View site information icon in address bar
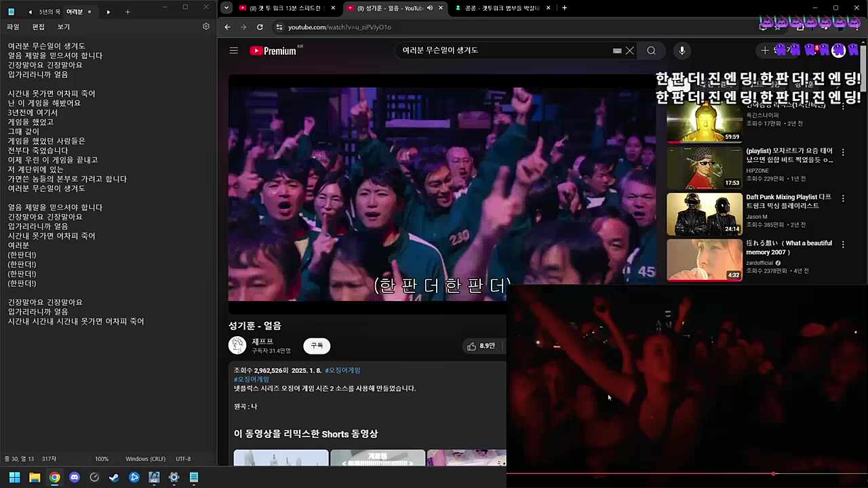 pos(278,27)
